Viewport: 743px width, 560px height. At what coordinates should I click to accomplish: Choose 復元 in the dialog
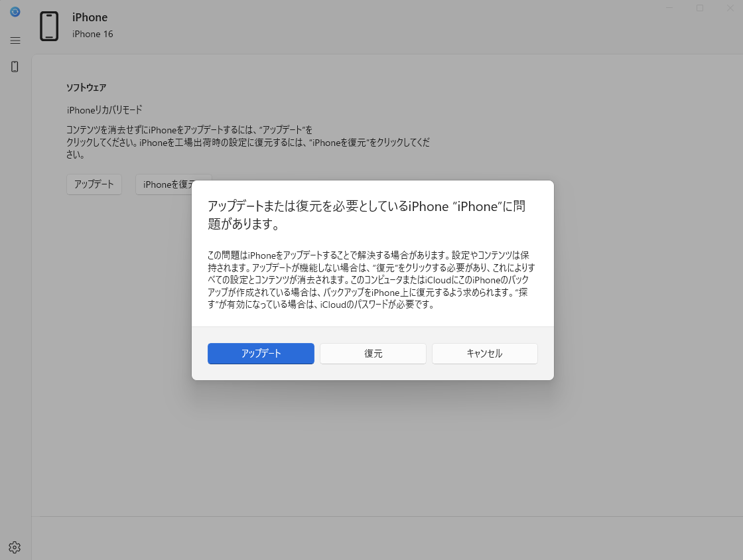[373, 354]
